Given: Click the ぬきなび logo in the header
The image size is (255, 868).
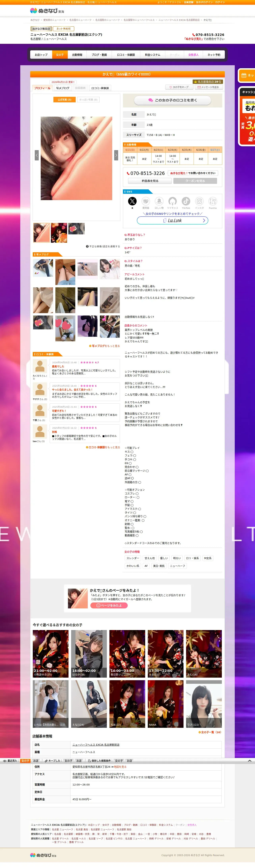Looking at the screenshot, I should [47, 11].
